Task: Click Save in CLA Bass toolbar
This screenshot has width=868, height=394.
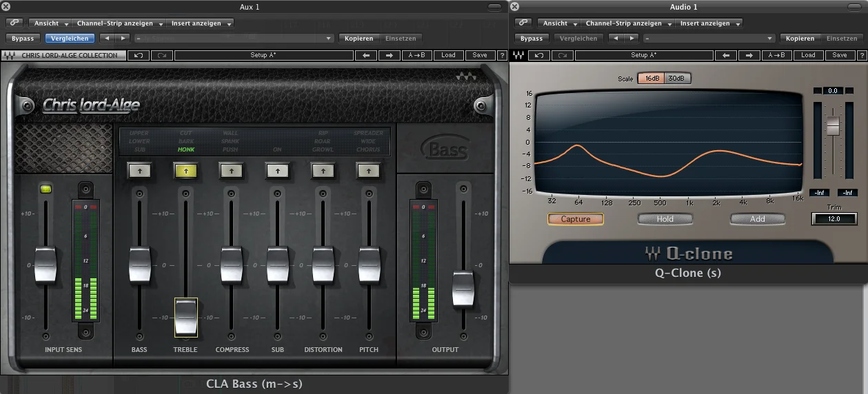Action: click(x=480, y=55)
